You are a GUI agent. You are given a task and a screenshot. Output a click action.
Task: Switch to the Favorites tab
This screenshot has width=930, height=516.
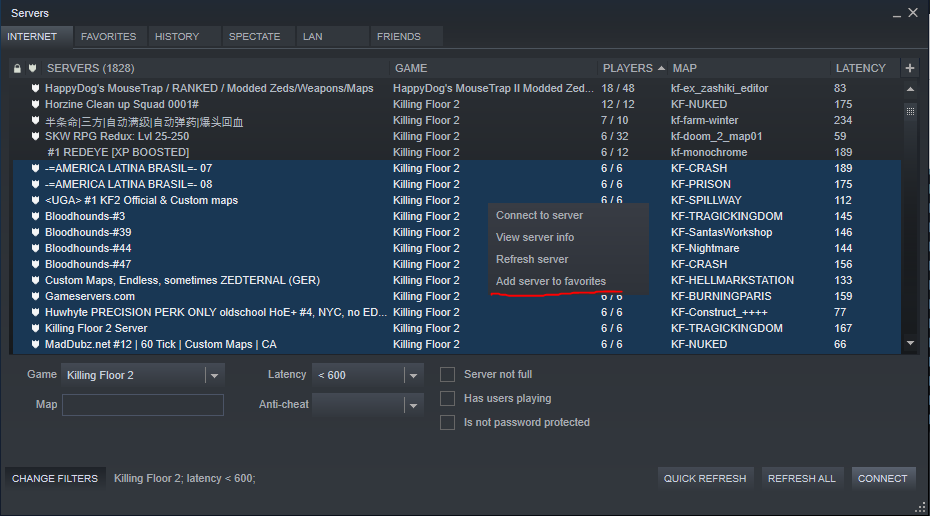[x=108, y=37]
